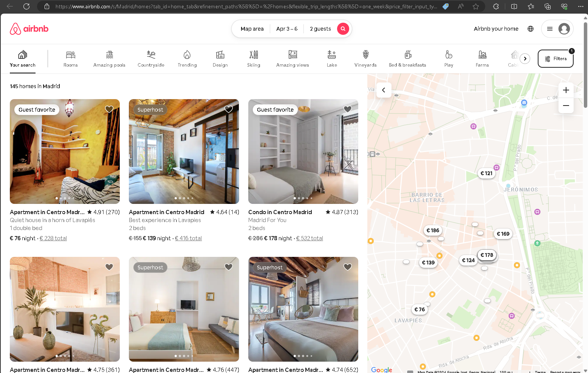588x373 pixels.
Task: Toggle wishlist heart on Best experience listing
Action: pos(229,109)
